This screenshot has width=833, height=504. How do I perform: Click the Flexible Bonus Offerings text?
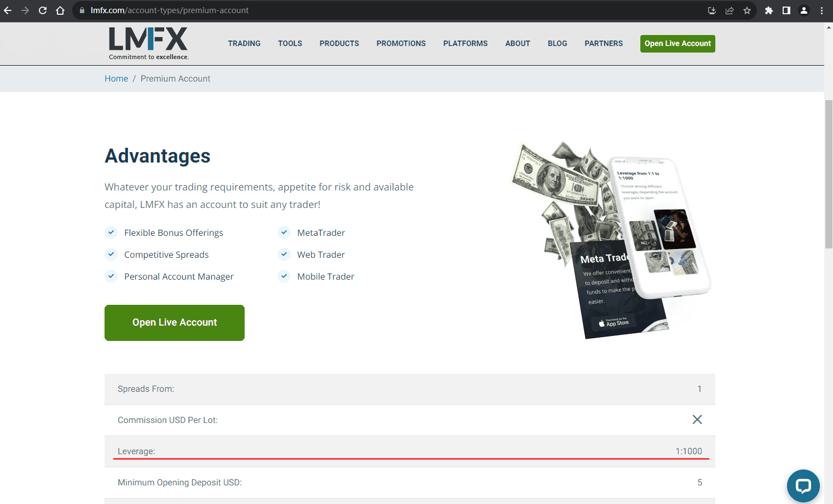coord(173,233)
